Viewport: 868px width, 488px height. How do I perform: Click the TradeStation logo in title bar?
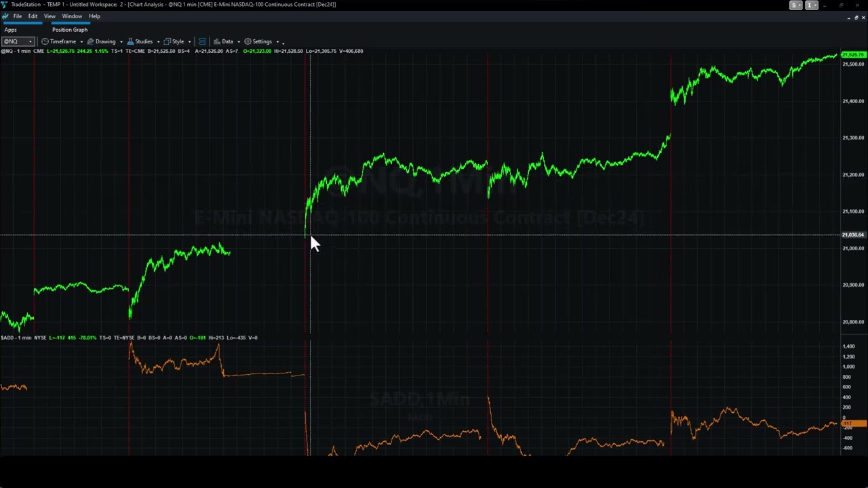pyautogui.click(x=5, y=5)
